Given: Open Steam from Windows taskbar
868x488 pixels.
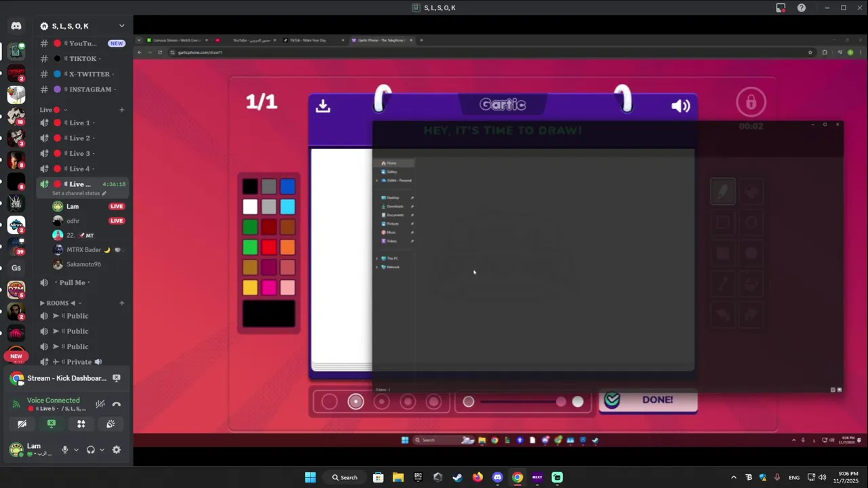Looking at the screenshot, I should tap(457, 477).
